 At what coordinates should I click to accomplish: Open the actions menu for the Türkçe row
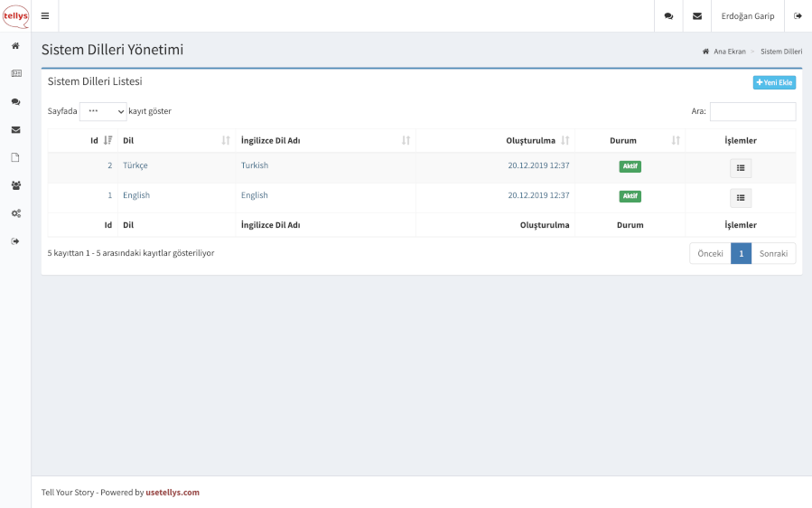740,167
